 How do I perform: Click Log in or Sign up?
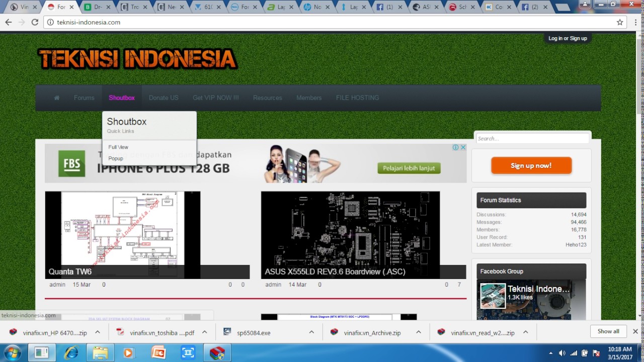coord(568,38)
